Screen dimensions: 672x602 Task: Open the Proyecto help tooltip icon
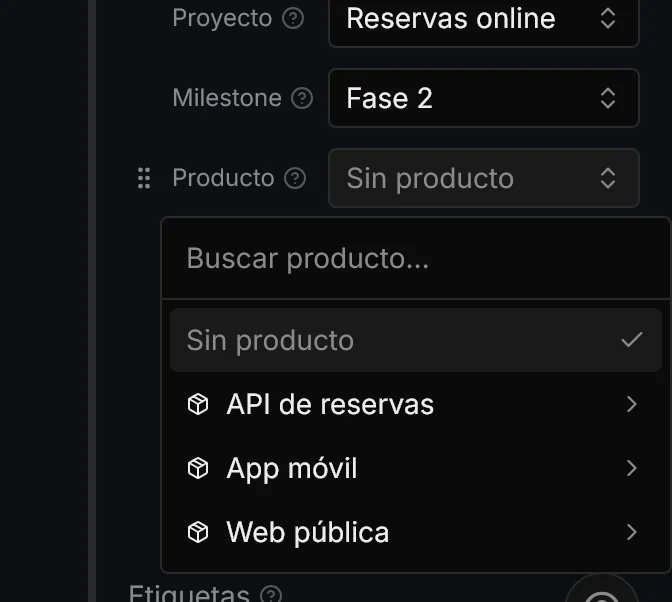tap(293, 18)
